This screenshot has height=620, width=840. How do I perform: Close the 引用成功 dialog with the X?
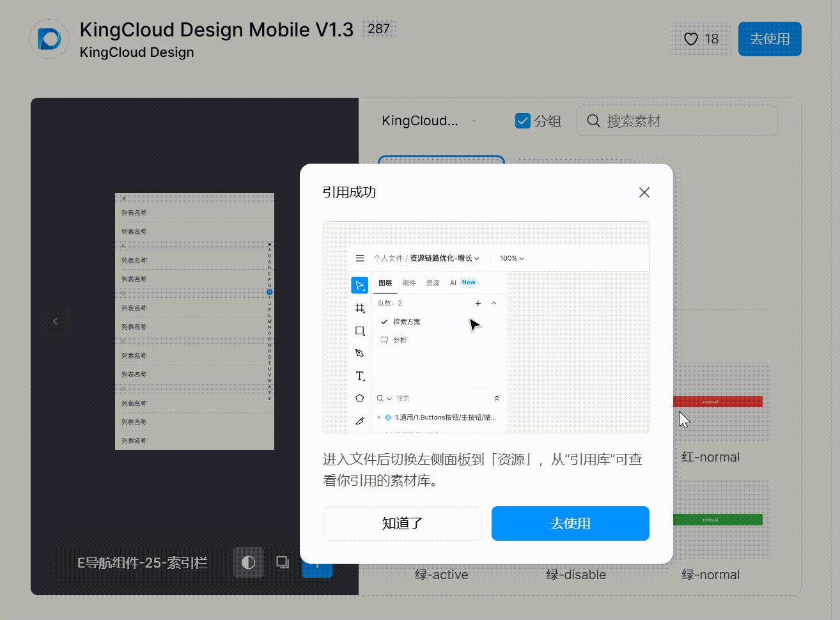(x=644, y=192)
